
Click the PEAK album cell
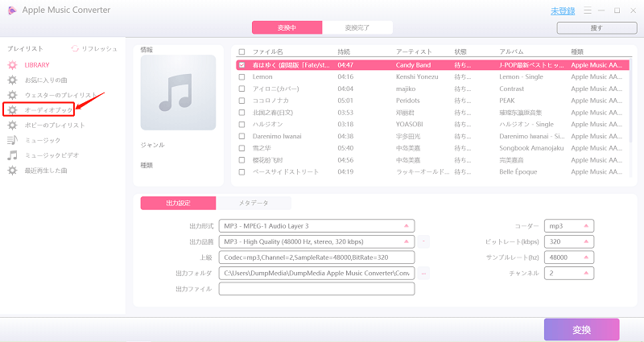tap(507, 101)
